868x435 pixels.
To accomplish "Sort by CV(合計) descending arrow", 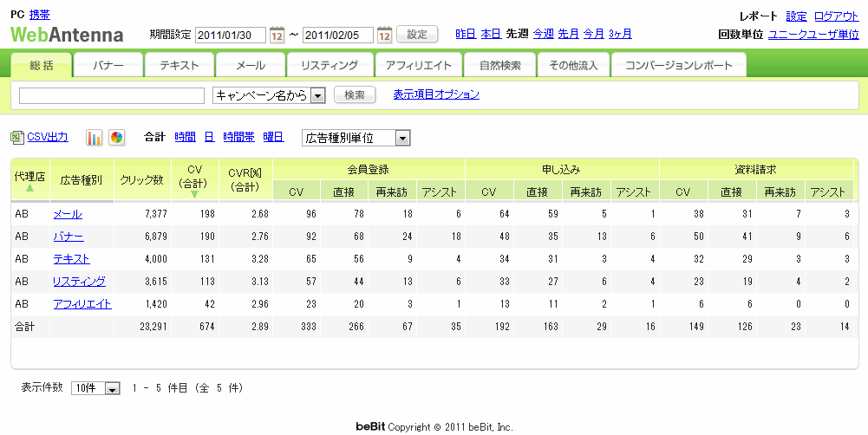I will pos(194,194).
